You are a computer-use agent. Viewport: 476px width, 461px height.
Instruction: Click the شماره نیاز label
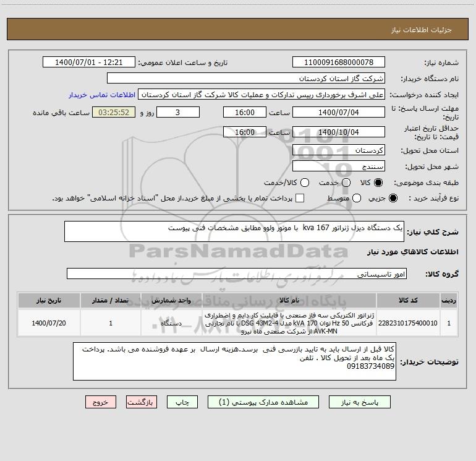[x=441, y=63]
